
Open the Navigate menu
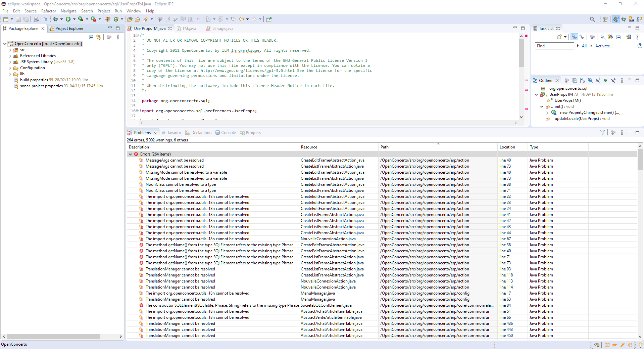coord(68,11)
